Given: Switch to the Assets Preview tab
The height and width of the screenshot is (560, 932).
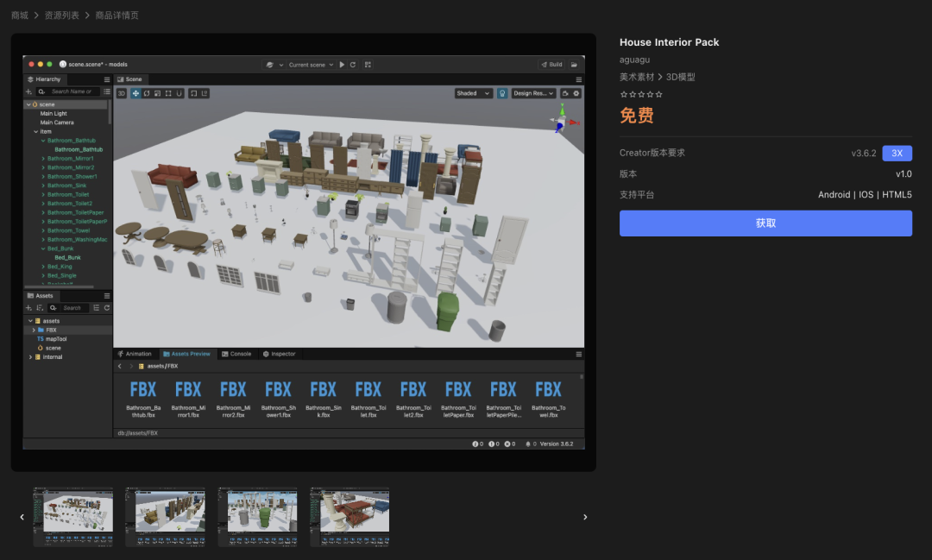Looking at the screenshot, I should point(186,354).
